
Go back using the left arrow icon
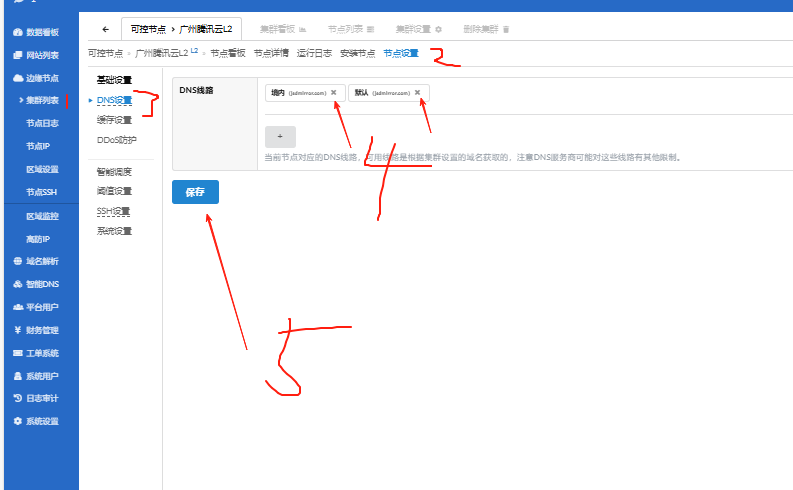pyautogui.click(x=105, y=29)
